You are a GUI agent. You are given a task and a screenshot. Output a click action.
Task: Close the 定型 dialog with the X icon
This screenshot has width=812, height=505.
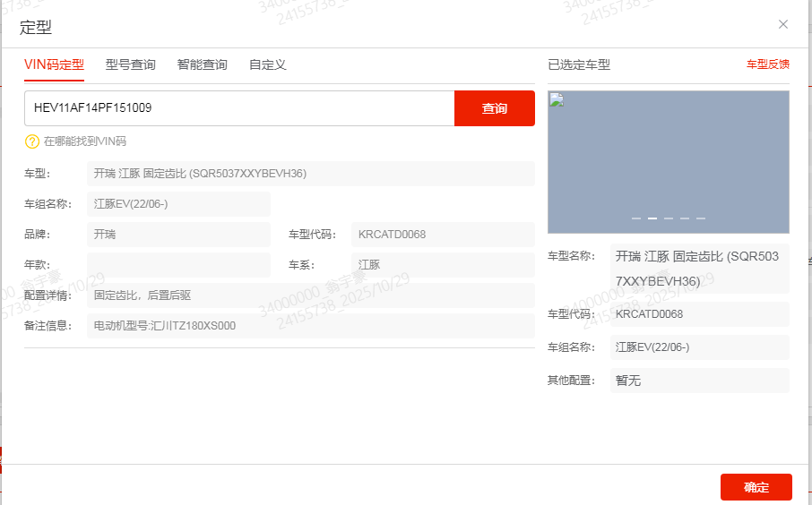click(x=783, y=24)
